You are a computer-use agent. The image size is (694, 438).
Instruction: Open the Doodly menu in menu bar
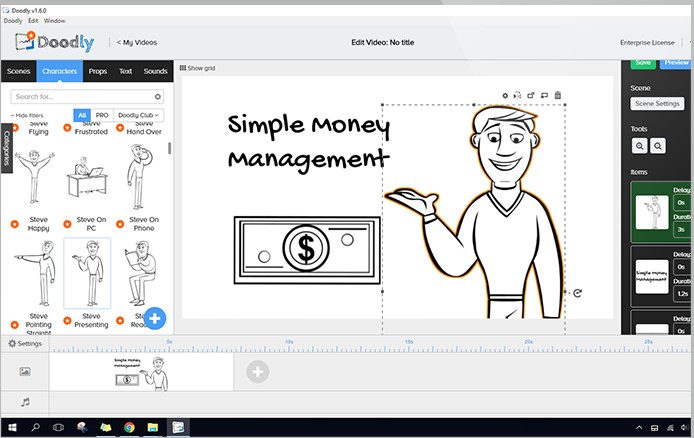click(13, 21)
